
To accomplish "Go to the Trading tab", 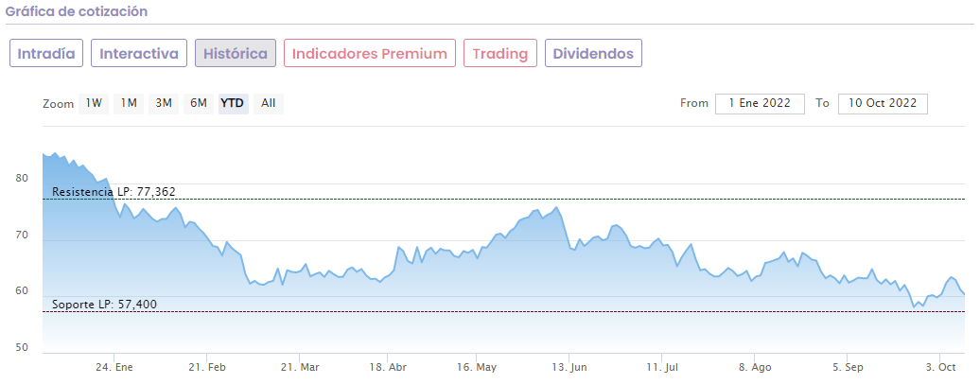I will click(500, 53).
